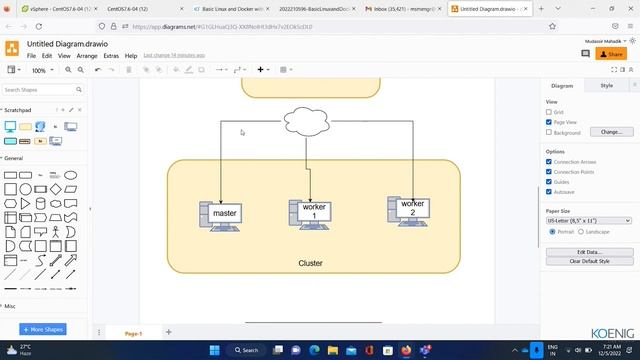Click the Edit Data... button

(x=589, y=252)
